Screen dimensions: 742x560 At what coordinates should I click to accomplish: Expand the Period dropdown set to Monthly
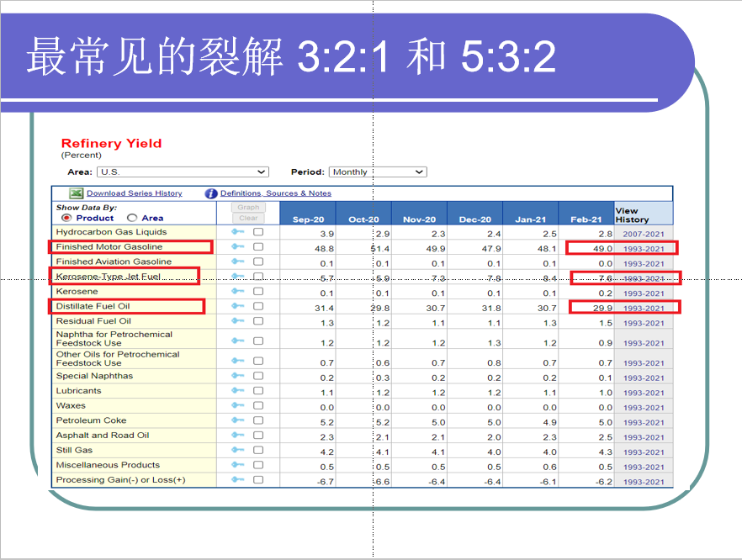378,172
